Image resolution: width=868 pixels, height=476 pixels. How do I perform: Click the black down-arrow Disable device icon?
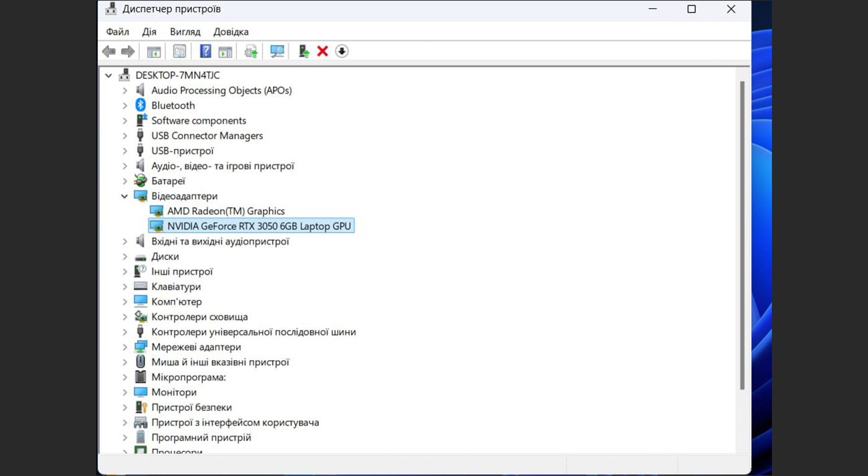tap(342, 51)
